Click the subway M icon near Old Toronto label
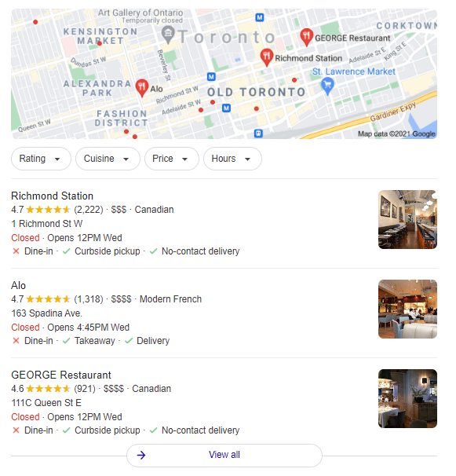 click(x=226, y=108)
